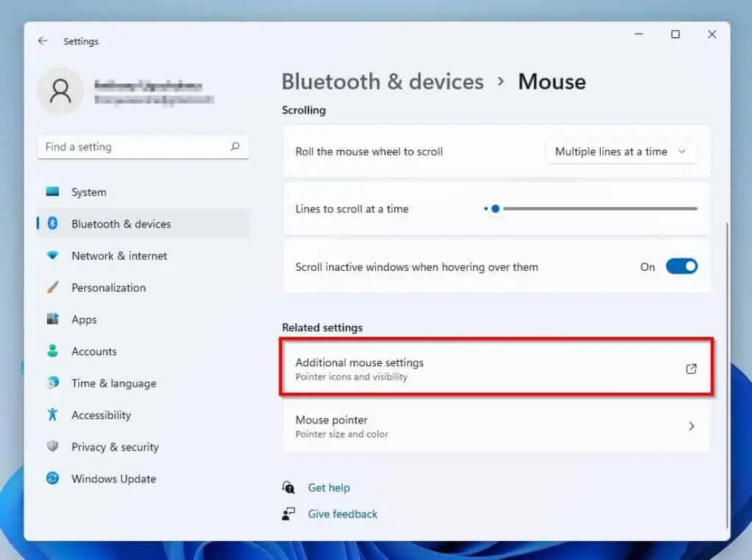The height and width of the screenshot is (560, 752).
Task: Click the Get help headset icon
Action: [288, 487]
